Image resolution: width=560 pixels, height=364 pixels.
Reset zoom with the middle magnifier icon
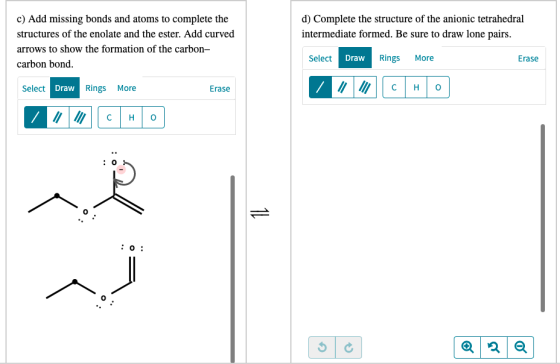(494, 347)
